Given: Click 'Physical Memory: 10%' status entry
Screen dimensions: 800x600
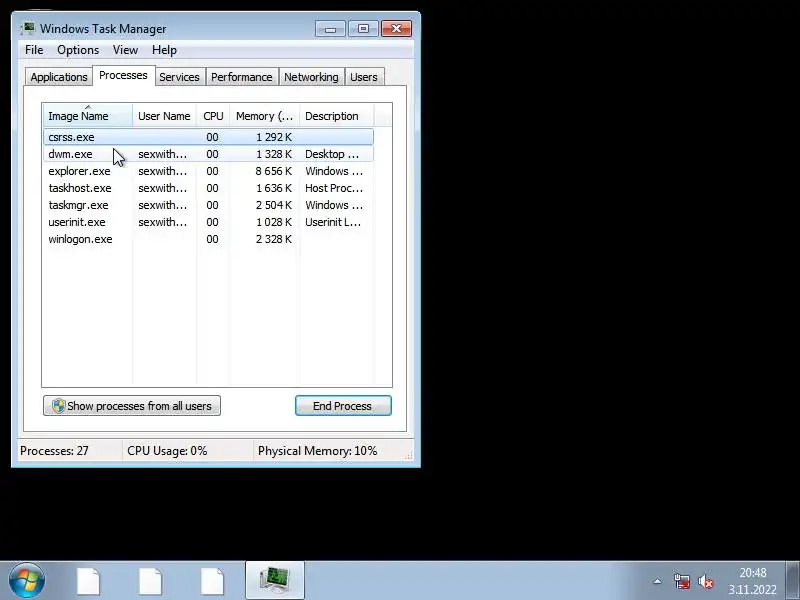Looking at the screenshot, I should [x=317, y=451].
